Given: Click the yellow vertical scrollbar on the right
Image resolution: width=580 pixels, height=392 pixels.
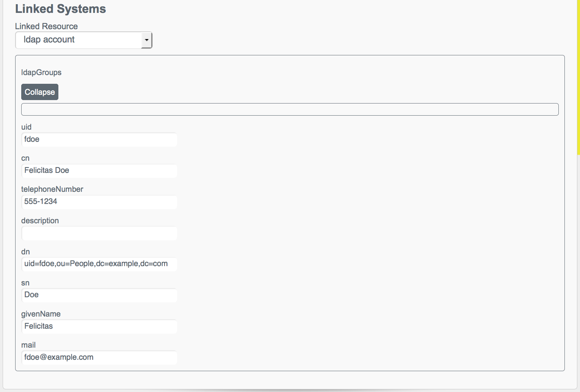Looking at the screenshot, I should click(x=578, y=77).
